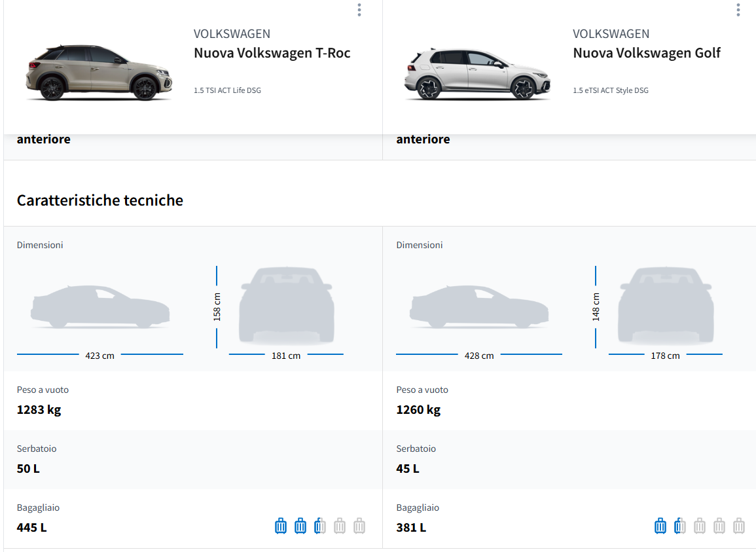Click the T-Roc car photo
The width and height of the screenshot is (756, 552).
[99, 73]
